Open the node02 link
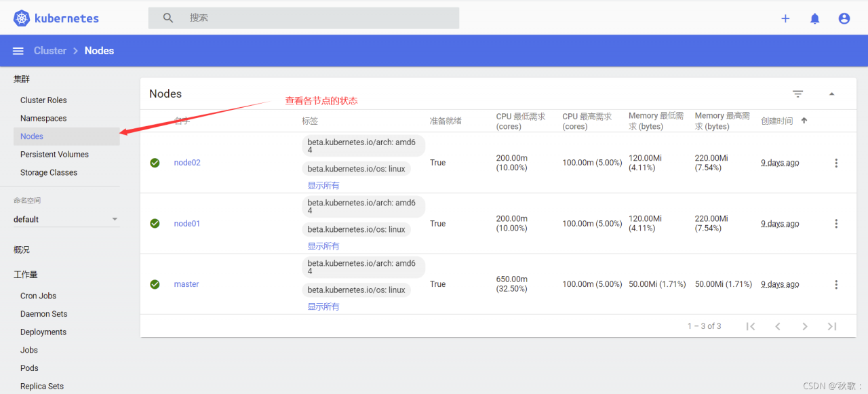The image size is (868, 394). [187, 163]
